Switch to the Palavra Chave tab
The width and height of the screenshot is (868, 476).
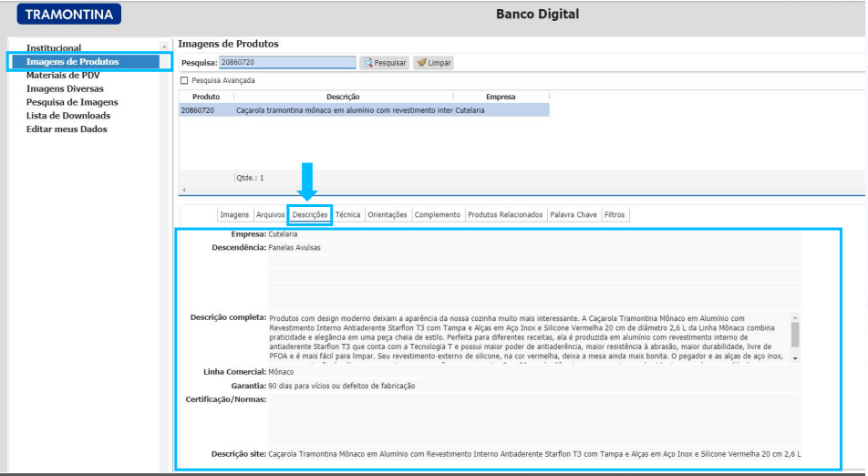pos(573,215)
